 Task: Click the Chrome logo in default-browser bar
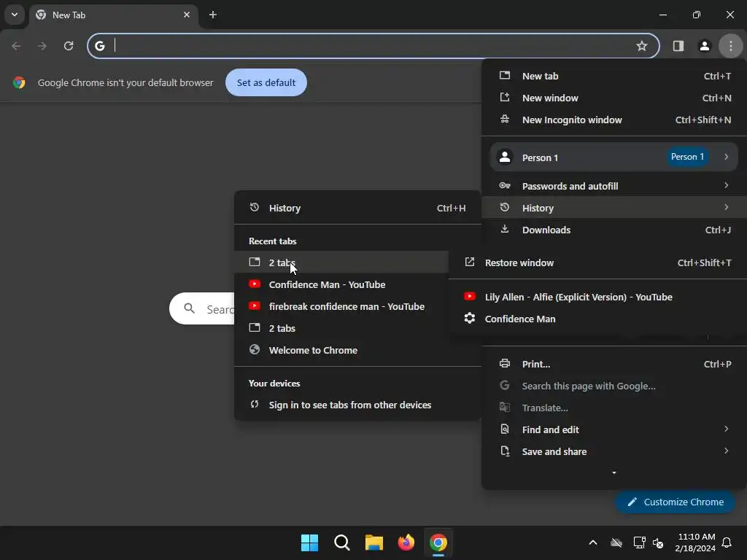19,82
